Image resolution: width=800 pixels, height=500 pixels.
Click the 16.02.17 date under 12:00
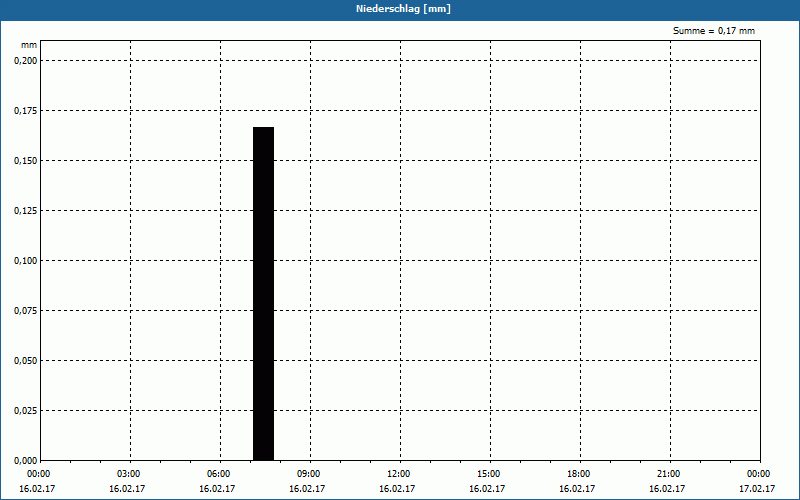[397, 488]
